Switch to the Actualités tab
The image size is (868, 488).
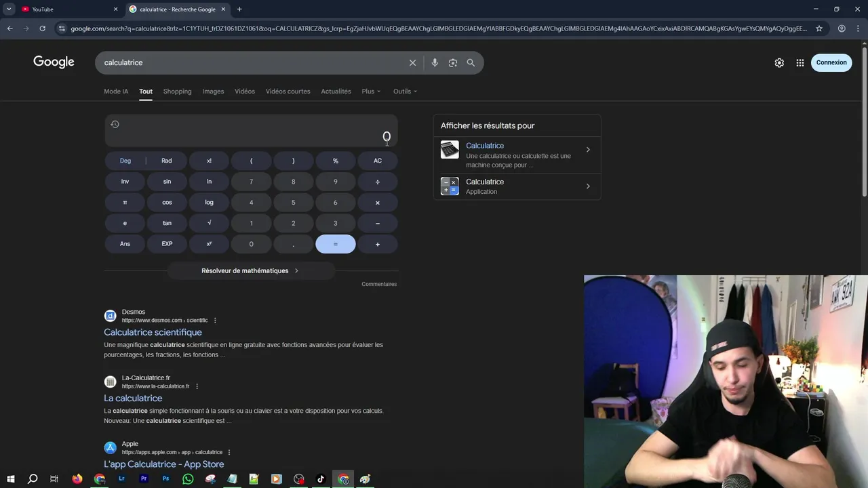click(x=336, y=91)
